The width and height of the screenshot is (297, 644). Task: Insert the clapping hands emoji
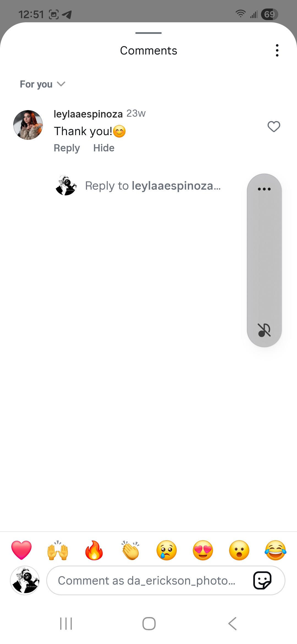click(x=130, y=550)
